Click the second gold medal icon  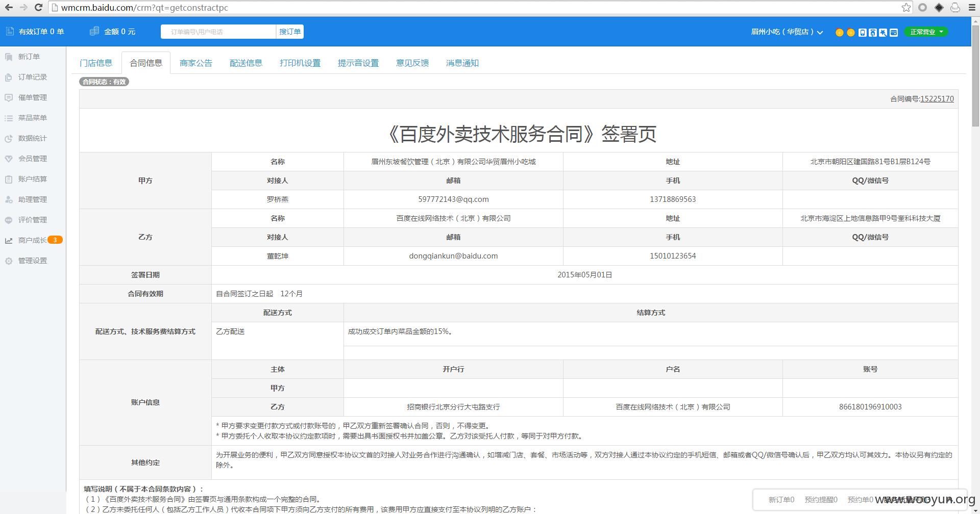point(851,33)
